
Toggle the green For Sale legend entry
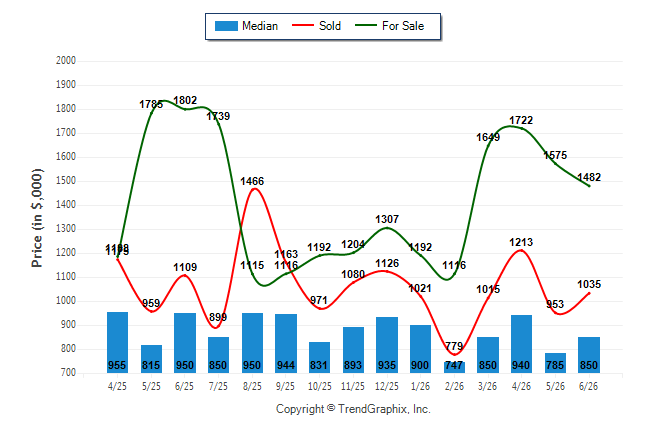(389, 26)
